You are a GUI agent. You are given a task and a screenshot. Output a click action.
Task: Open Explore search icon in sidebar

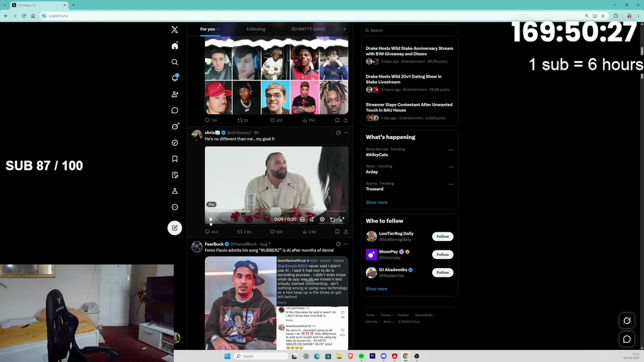(175, 62)
